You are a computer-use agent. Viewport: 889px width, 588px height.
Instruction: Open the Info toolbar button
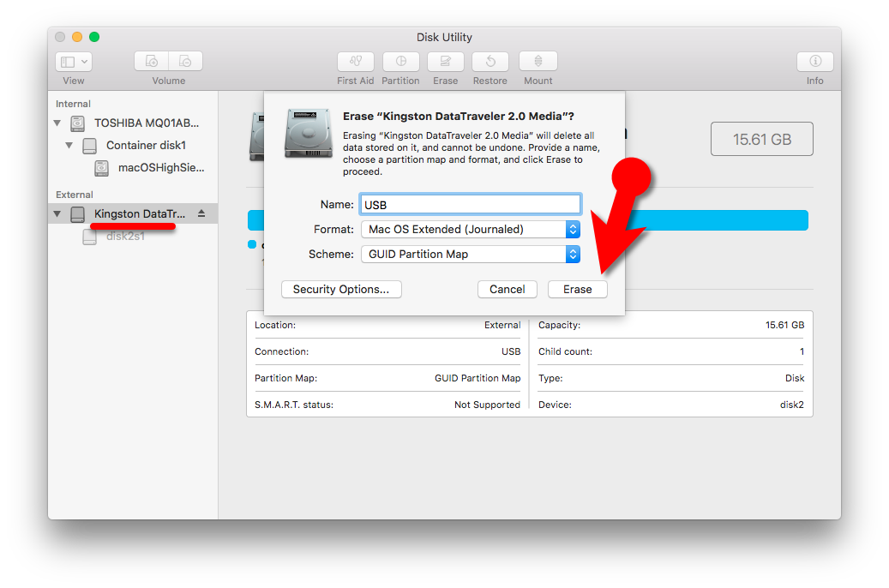pos(814,61)
